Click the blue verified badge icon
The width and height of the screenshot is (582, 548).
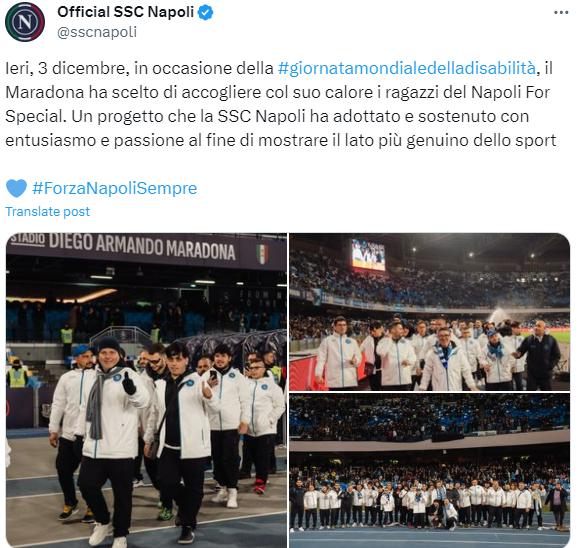[x=205, y=13]
